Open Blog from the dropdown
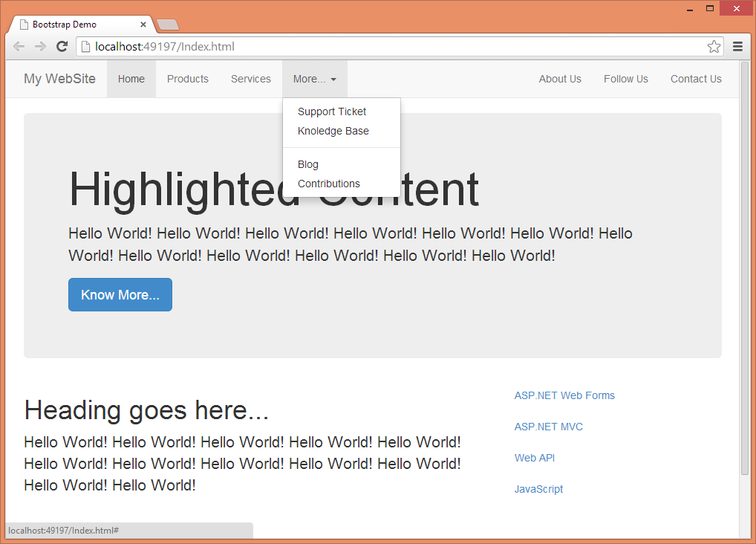 [x=308, y=164]
